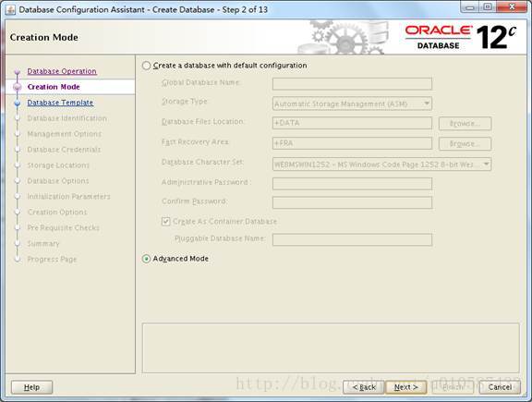
Task: Go back with the Back button
Action: 364,387
